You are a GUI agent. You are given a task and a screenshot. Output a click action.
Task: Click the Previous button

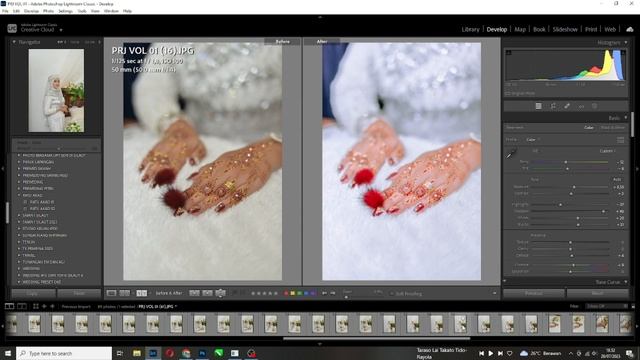coord(534,293)
